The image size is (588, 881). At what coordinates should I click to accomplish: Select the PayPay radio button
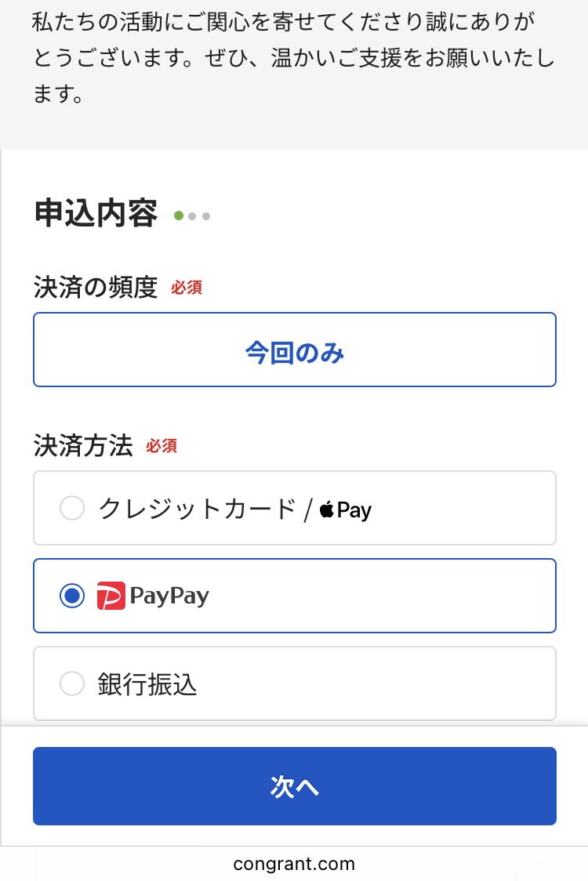[72, 596]
